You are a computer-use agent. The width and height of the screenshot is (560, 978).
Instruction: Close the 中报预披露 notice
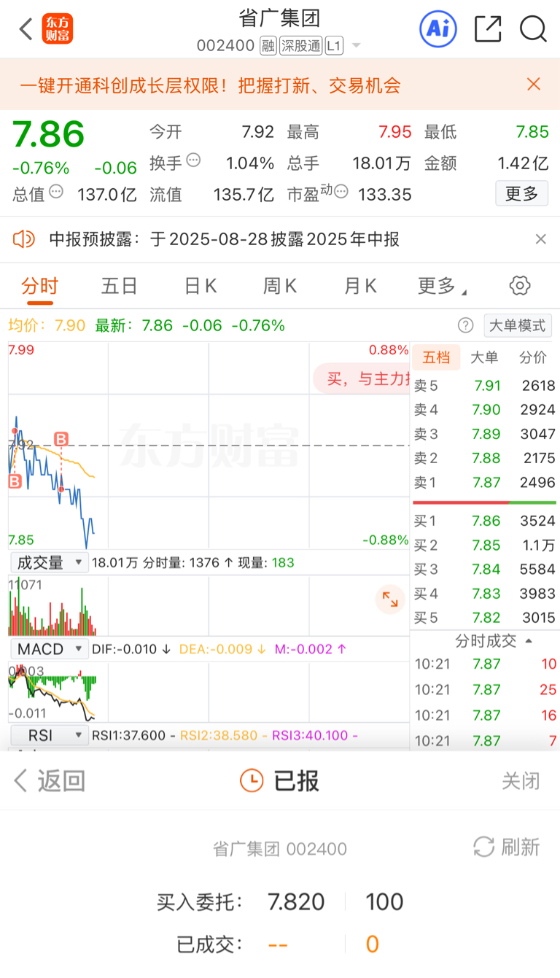(x=540, y=239)
